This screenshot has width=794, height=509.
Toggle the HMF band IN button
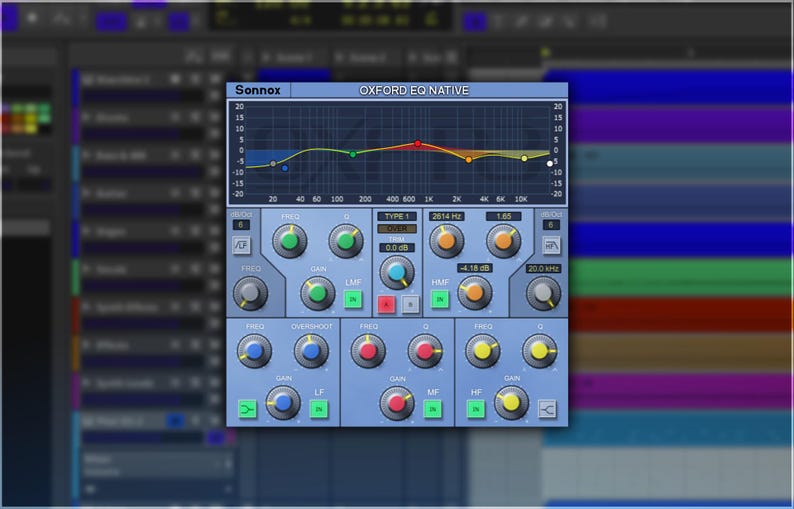click(x=440, y=299)
